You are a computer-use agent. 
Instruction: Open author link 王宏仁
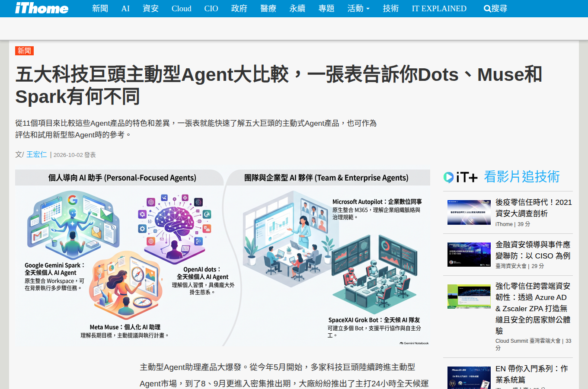[x=36, y=154]
